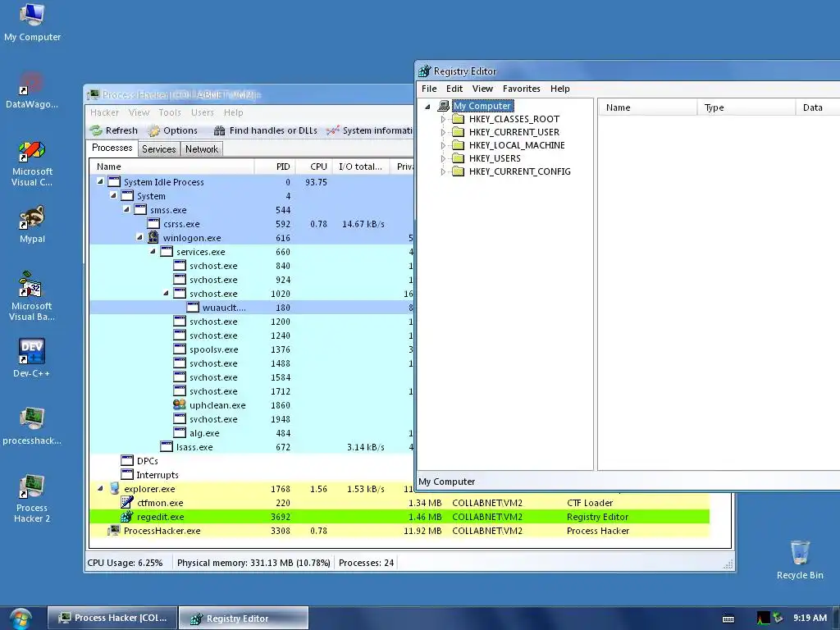Click the System information graph icon
The height and width of the screenshot is (630, 840).
[333, 130]
